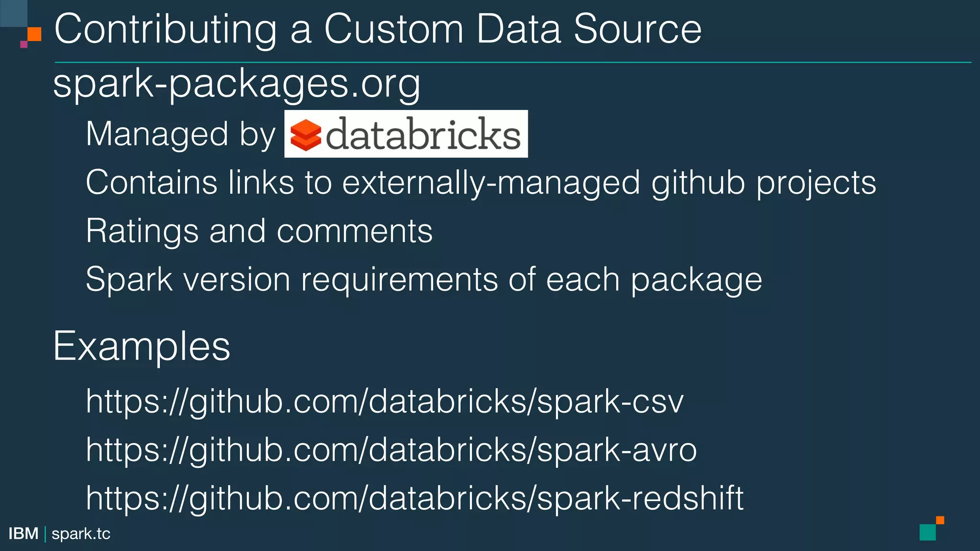
Task: Click 'Spark version requirements of each package' line
Action: (x=423, y=279)
